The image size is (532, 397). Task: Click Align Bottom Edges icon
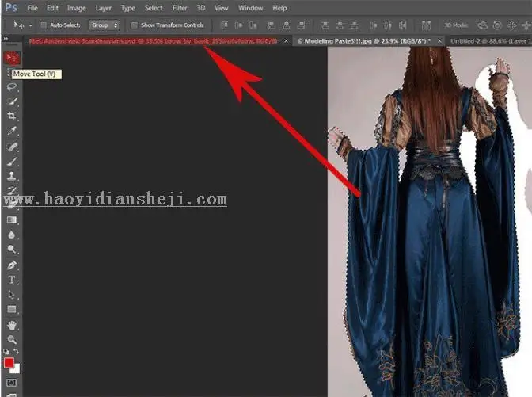[253, 25]
